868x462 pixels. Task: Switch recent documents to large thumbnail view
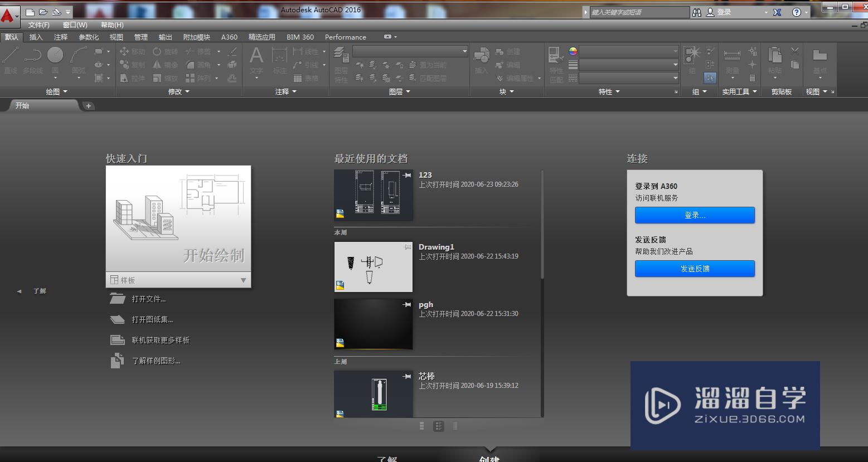pyautogui.click(x=422, y=426)
